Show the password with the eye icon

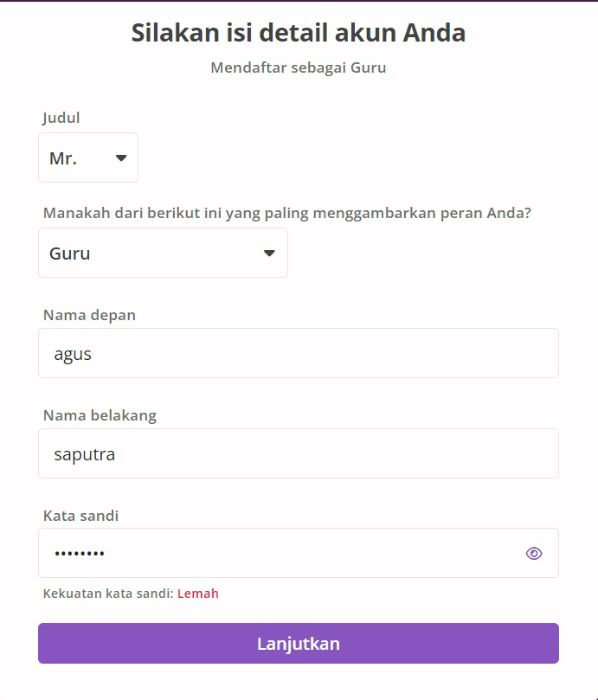point(534,553)
